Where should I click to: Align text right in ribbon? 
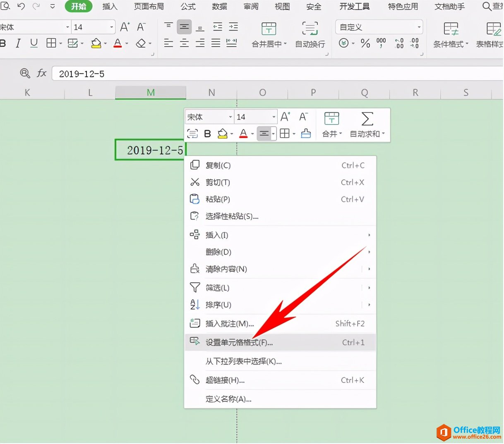tap(200, 43)
